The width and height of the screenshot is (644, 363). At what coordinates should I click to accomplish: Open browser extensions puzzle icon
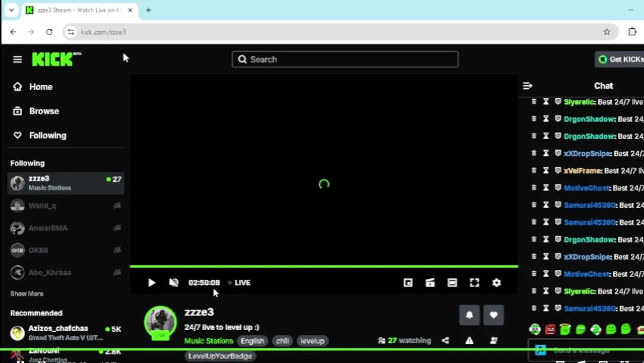[632, 32]
